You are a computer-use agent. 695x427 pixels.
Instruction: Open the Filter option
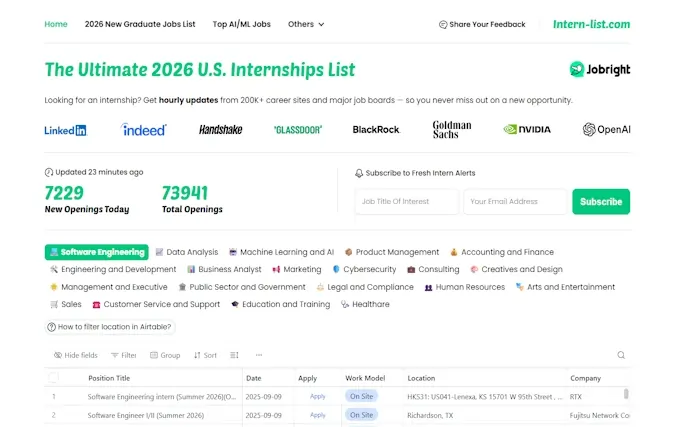click(124, 355)
